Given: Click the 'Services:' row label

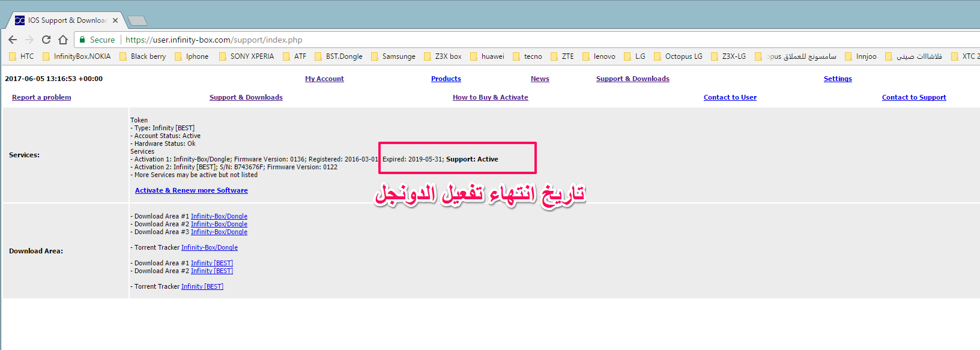Looking at the screenshot, I should (x=24, y=155).
